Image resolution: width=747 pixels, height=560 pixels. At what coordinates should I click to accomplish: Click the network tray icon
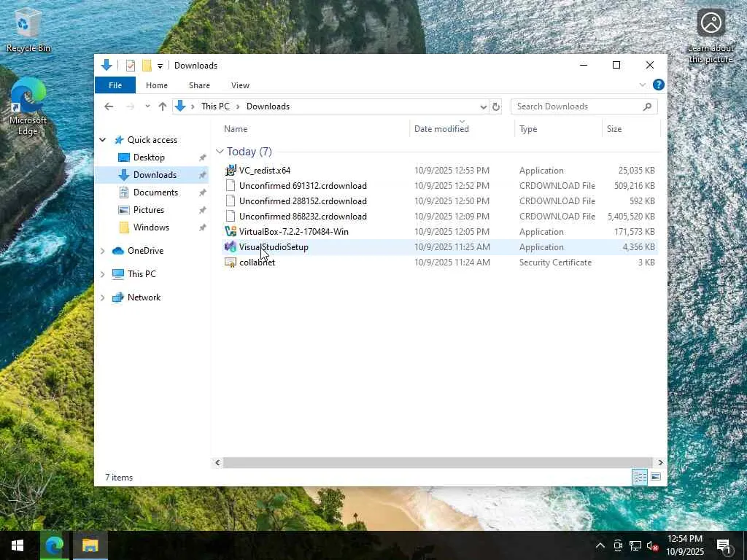pyautogui.click(x=635, y=545)
